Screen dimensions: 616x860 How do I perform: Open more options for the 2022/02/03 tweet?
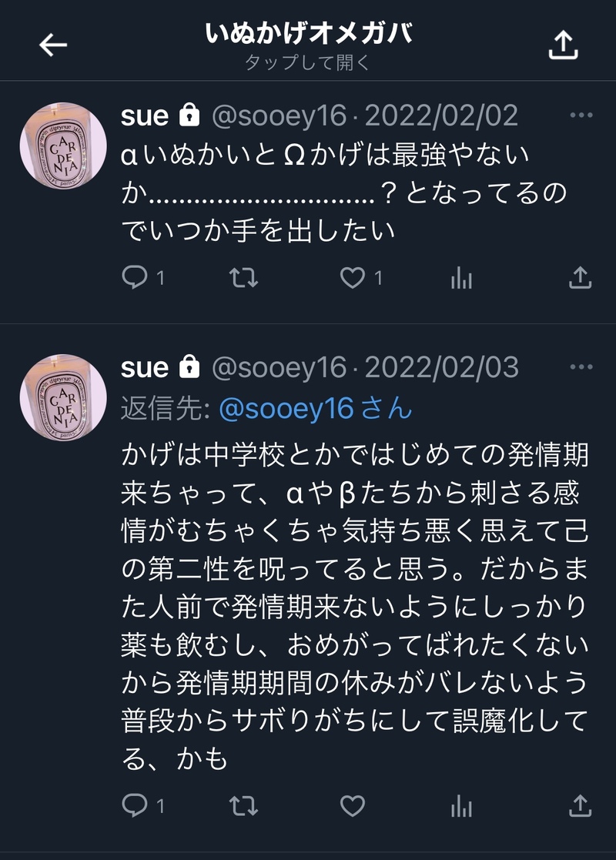581,367
